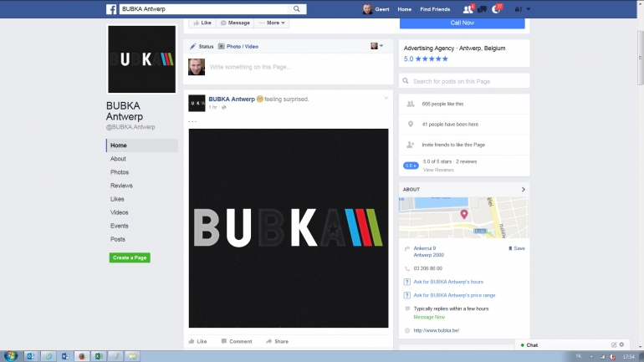Click the search magnifier button in top bar
The width and height of the screenshot is (644, 362).
pos(297,8)
